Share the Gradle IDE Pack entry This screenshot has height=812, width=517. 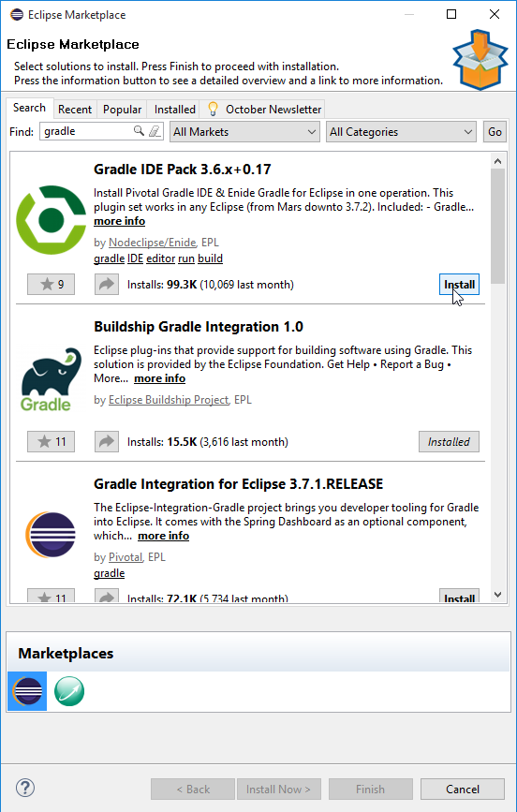tap(107, 285)
